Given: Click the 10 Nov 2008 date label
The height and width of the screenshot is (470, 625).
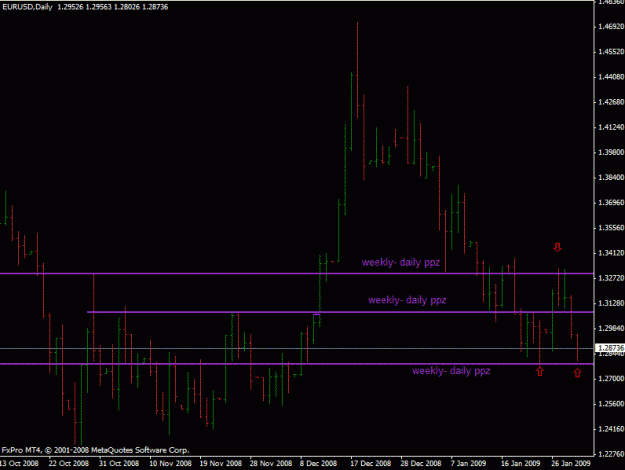Looking at the screenshot, I should tap(170, 464).
